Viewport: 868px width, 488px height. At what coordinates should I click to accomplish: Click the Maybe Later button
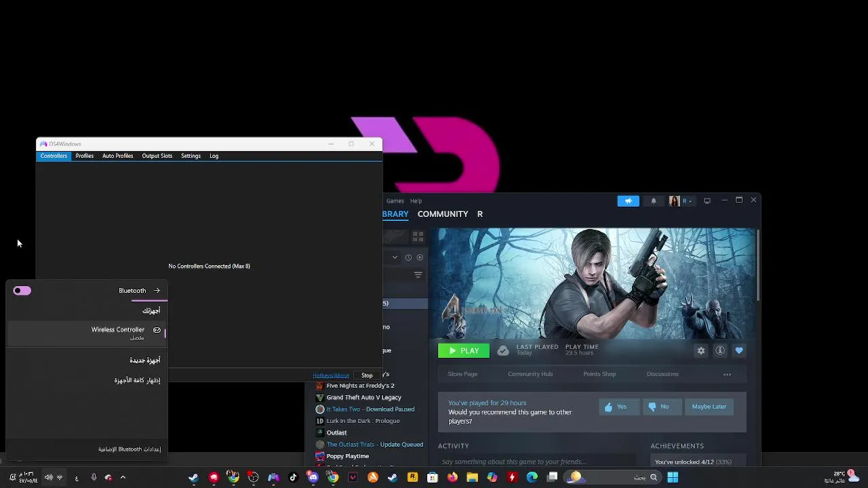point(709,407)
